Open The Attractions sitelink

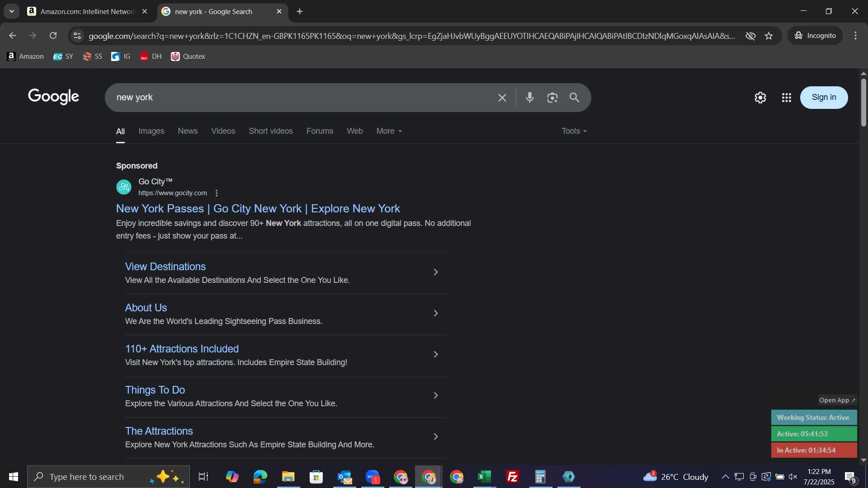click(159, 431)
